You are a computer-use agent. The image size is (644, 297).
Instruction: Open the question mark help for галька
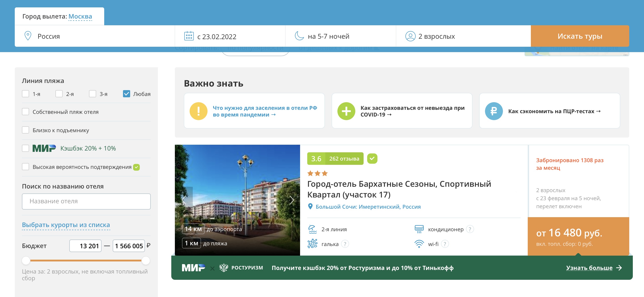[x=345, y=244]
